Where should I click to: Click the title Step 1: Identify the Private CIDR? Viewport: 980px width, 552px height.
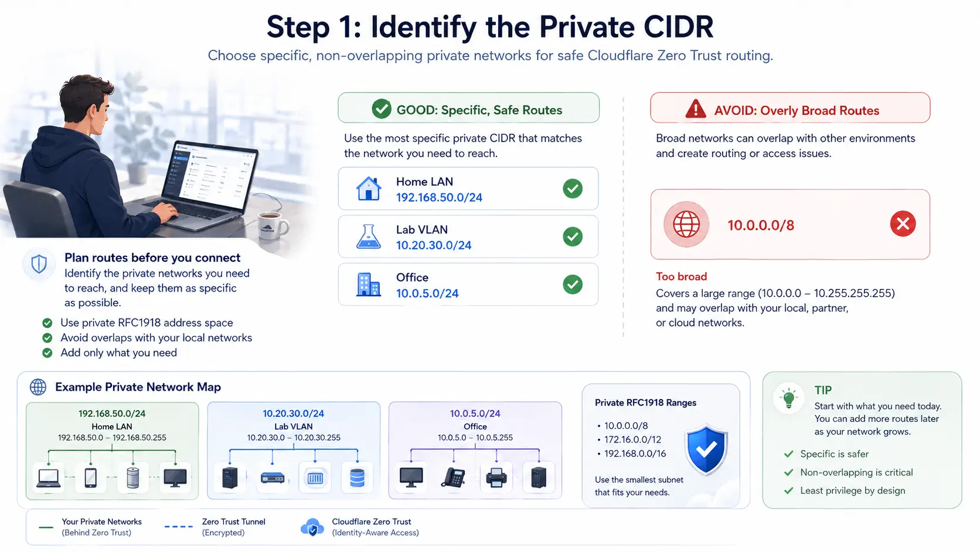coord(490,26)
